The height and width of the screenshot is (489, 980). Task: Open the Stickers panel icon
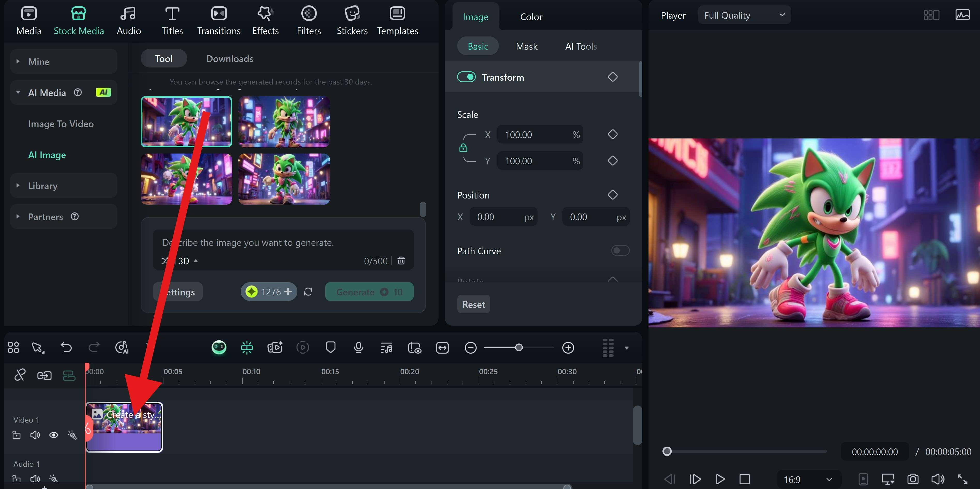[x=352, y=14]
